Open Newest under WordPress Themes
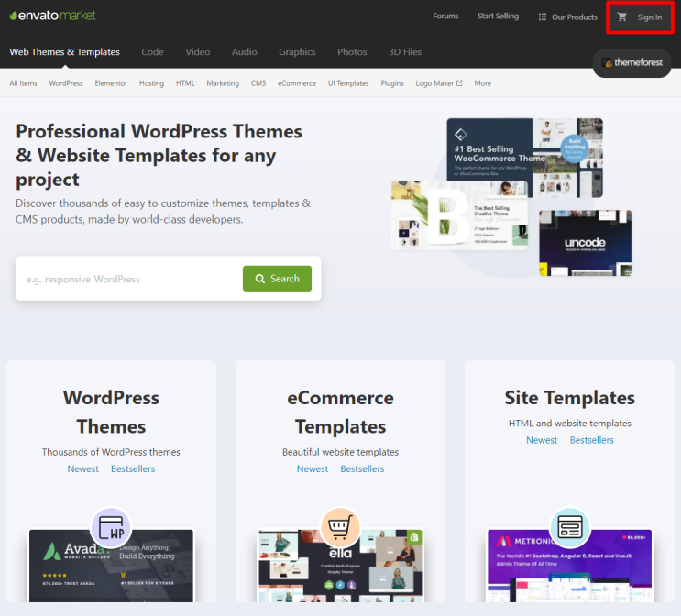681x616 pixels. (x=83, y=468)
